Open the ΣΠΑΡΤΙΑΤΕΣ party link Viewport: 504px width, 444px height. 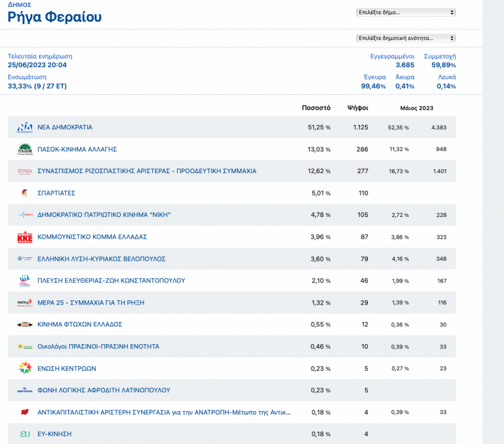(x=56, y=193)
